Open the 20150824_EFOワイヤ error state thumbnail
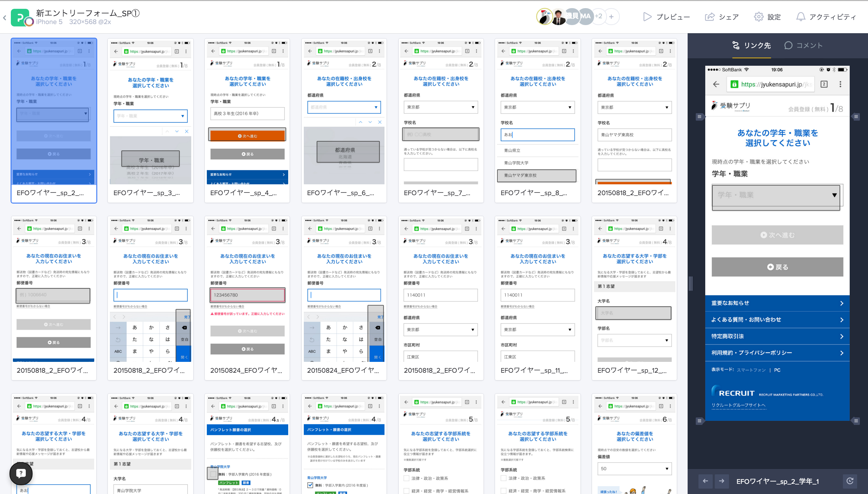Image resolution: width=868 pixels, height=494 pixels. pos(247,298)
